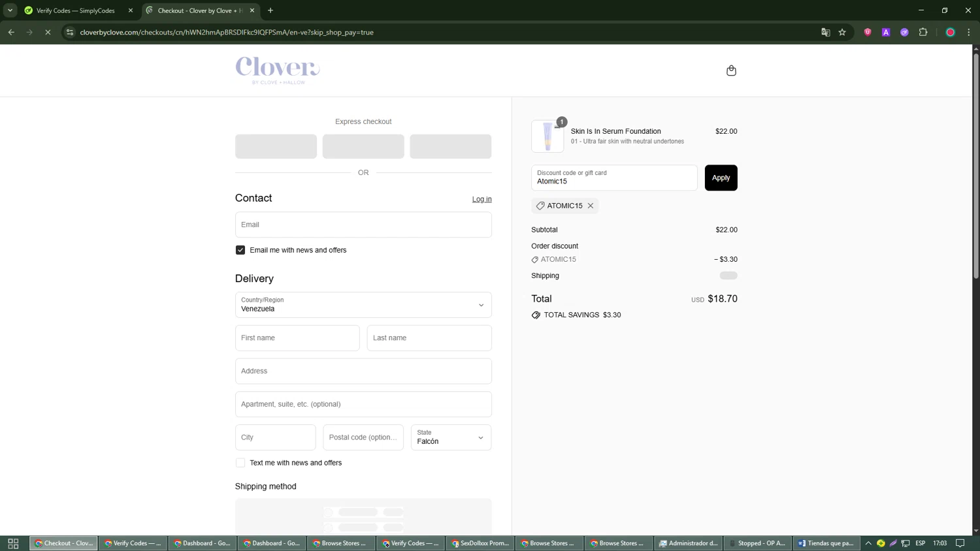The height and width of the screenshot is (551, 980).
Task: Close the Checkout - Clover tab
Action: tap(252, 10)
